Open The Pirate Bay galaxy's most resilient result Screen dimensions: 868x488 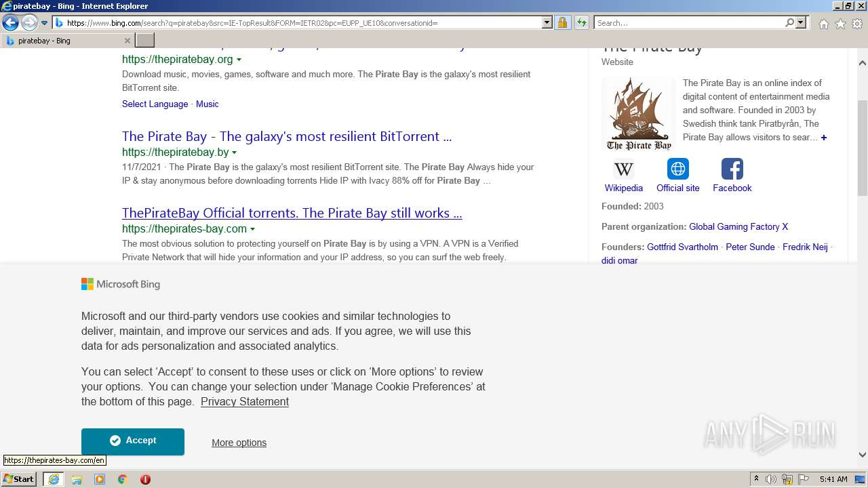pos(287,136)
